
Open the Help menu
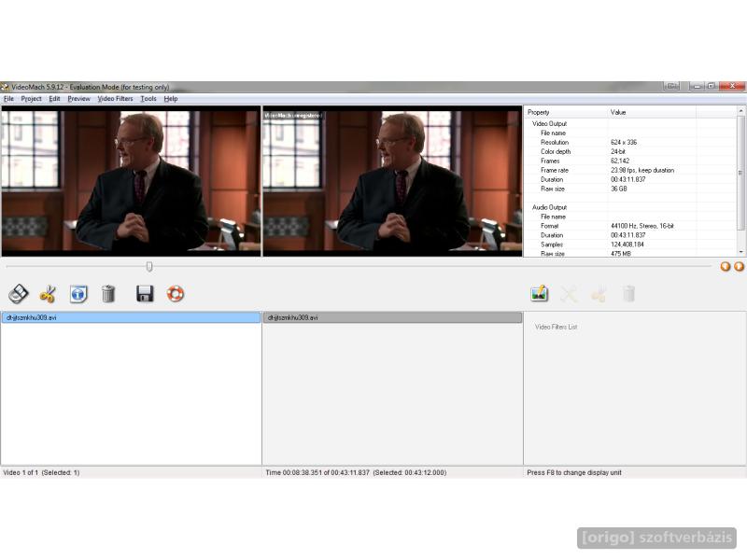(x=171, y=99)
